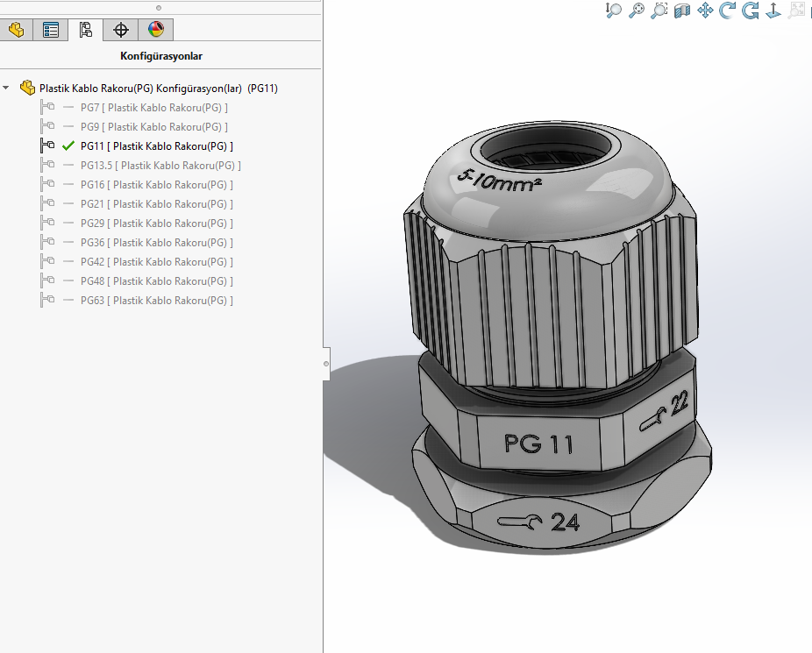Select the PG7 configuration
Viewport: 812px width, 653px height.
point(153,108)
